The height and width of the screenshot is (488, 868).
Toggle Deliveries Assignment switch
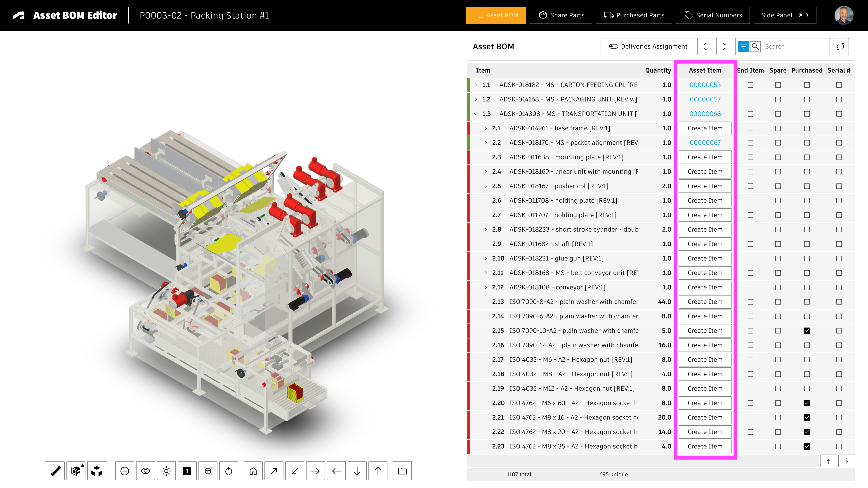coord(613,47)
